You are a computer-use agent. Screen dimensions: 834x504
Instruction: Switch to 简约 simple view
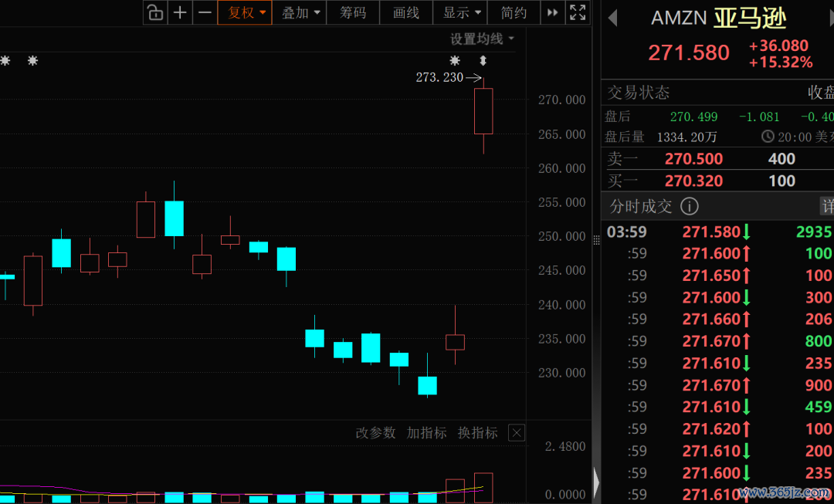tap(514, 13)
